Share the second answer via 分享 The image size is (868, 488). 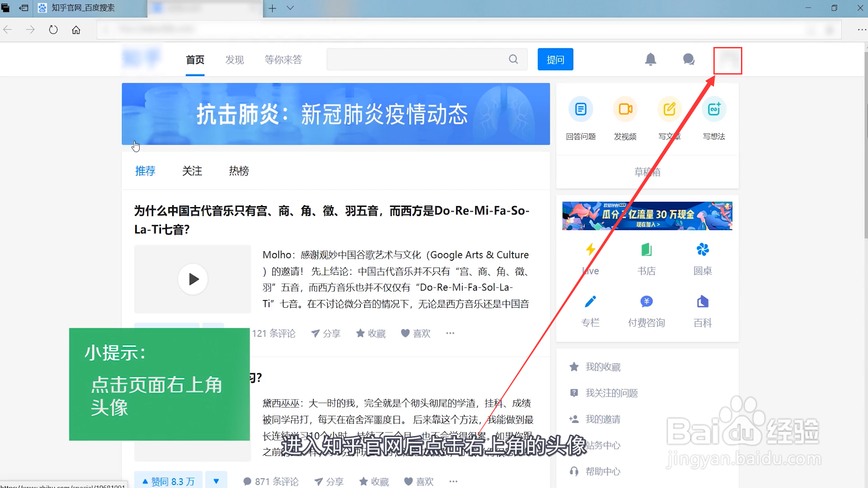(x=329, y=482)
